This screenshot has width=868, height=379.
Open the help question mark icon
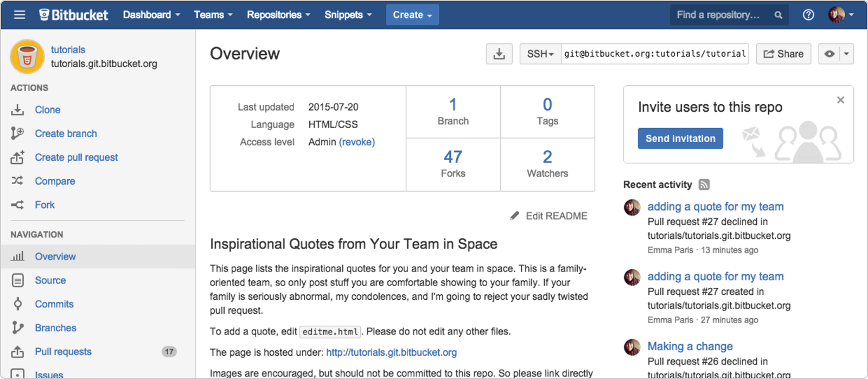[808, 15]
